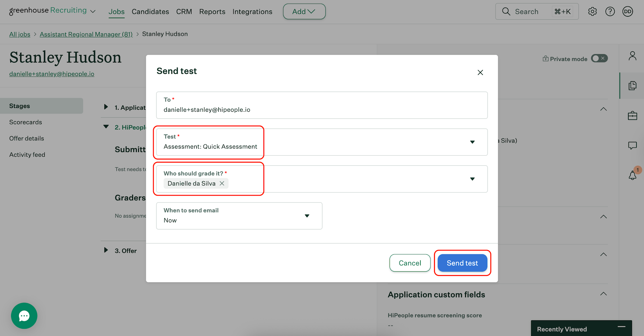Open the candidate profile person icon in sidebar
Image resolution: width=644 pixels, height=336 pixels.
click(x=632, y=56)
